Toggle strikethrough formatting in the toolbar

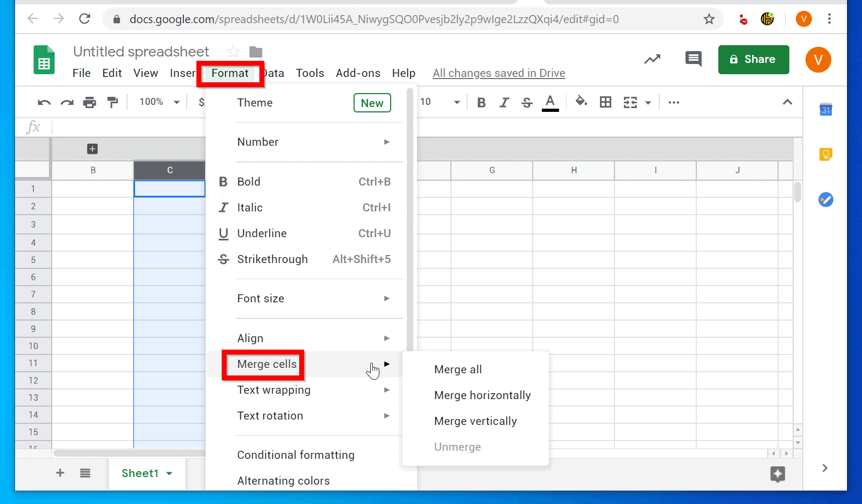527,102
